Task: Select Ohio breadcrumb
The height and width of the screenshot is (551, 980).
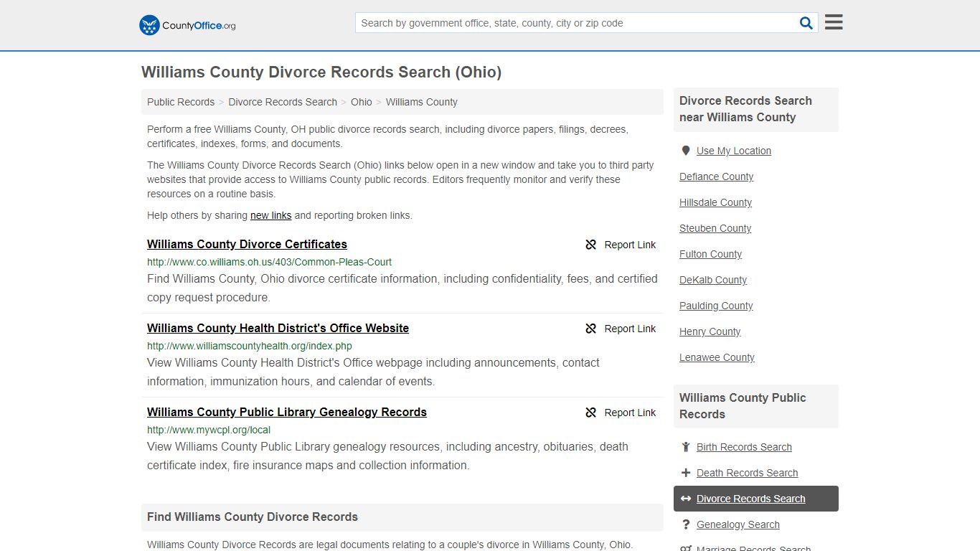Action: [x=362, y=102]
